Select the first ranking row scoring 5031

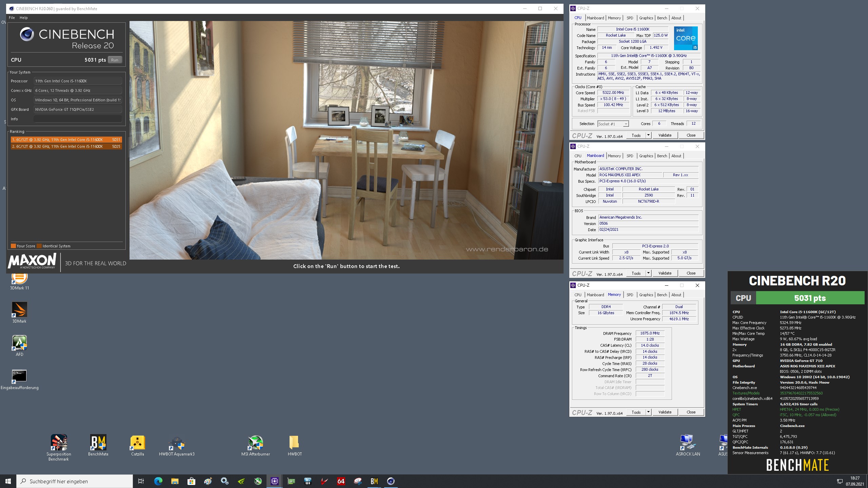pyautogui.click(x=66, y=140)
